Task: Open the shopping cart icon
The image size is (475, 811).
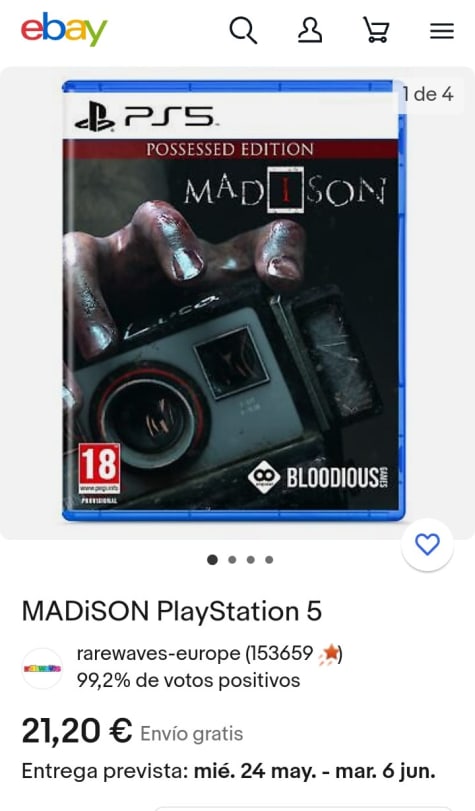Action: 376,29
